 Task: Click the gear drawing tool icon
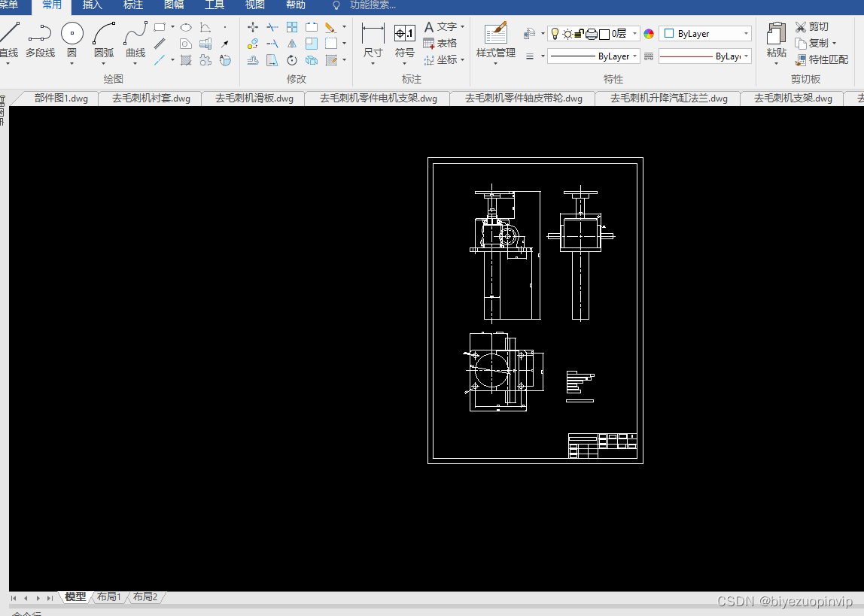coord(205,60)
